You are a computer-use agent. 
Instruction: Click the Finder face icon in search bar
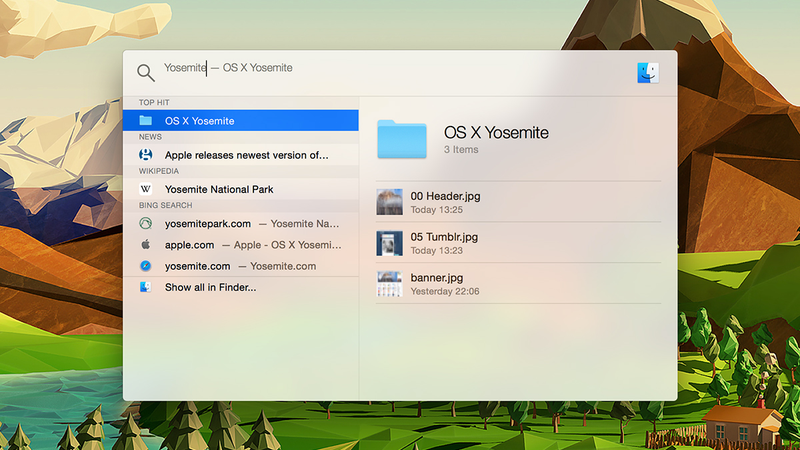[648, 73]
